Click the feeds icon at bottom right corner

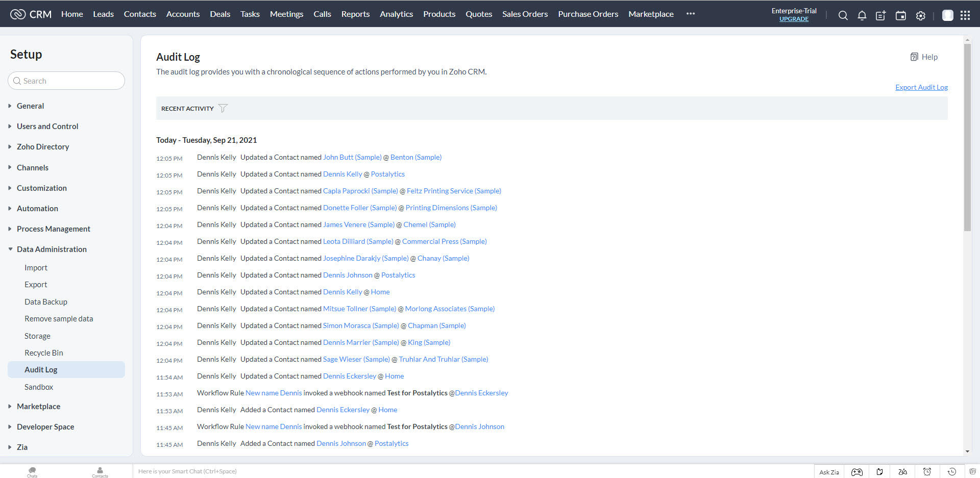972,472
